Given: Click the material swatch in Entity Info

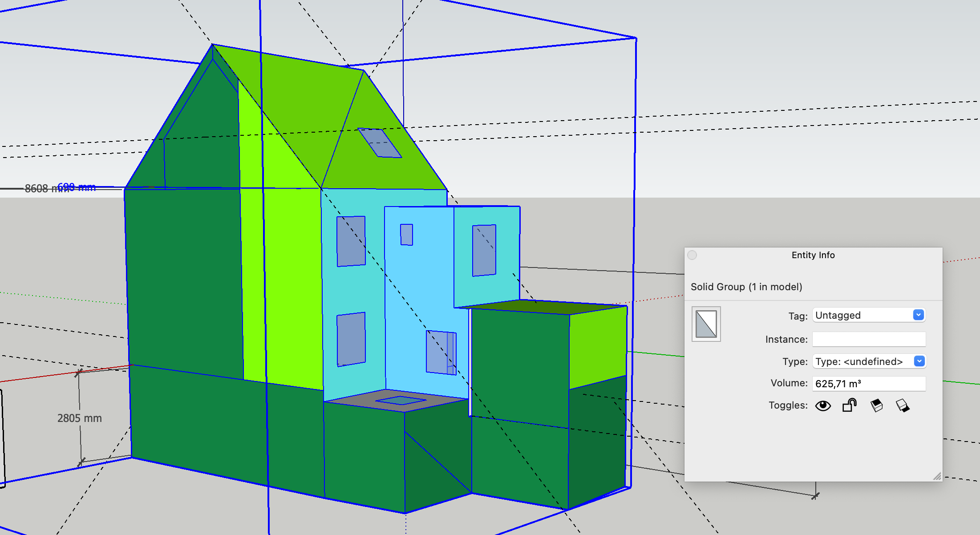Looking at the screenshot, I should click(706, 324).
